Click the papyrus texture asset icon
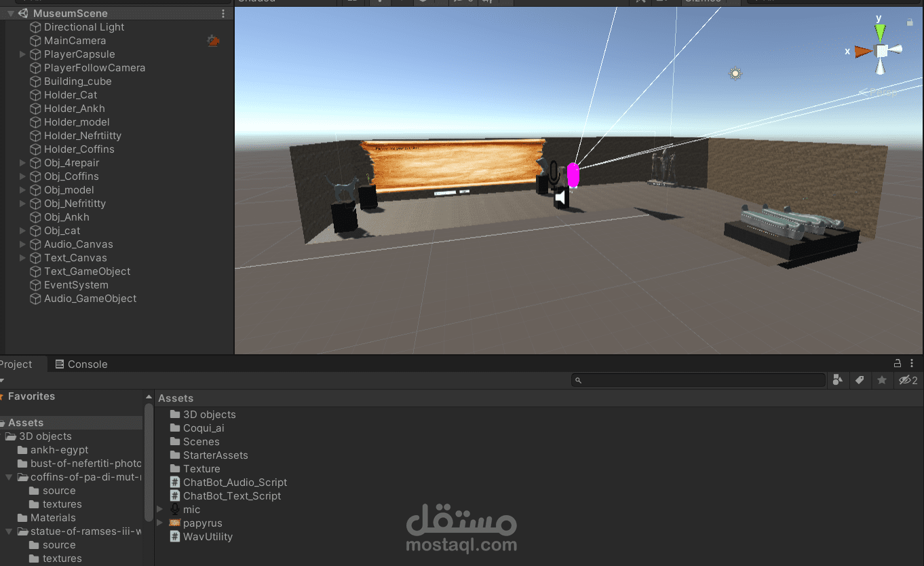 coord(175,523)
